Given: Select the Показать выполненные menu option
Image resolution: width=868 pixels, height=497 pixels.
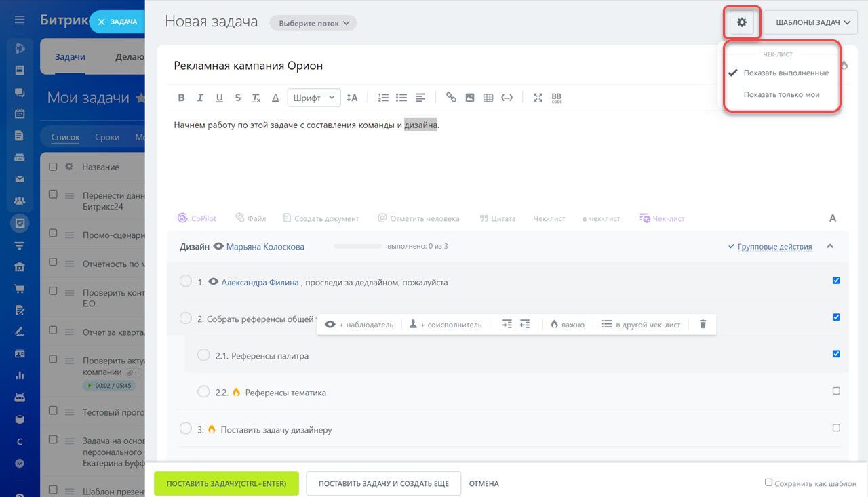Looking at the screenshot, I should (x=786, y=73).
